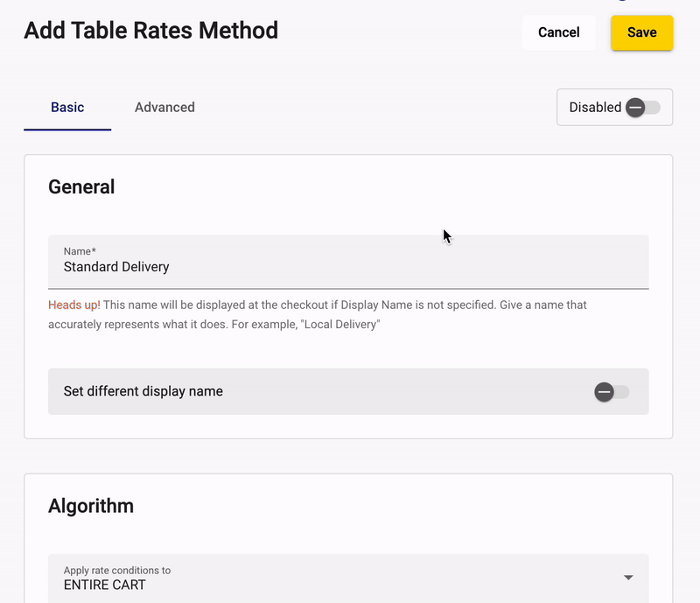Focus the Name input field

tap(348, 262)
